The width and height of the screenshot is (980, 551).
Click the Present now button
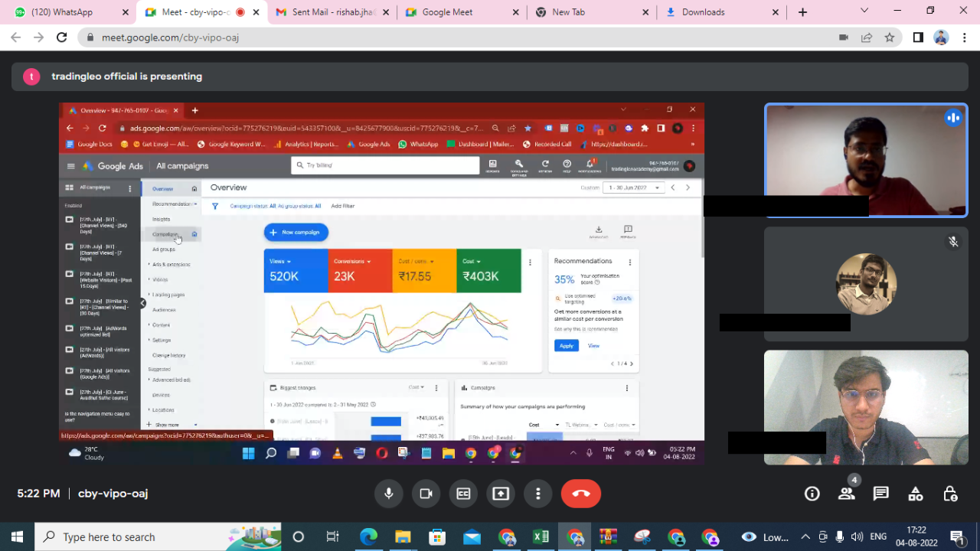[501, 494]
